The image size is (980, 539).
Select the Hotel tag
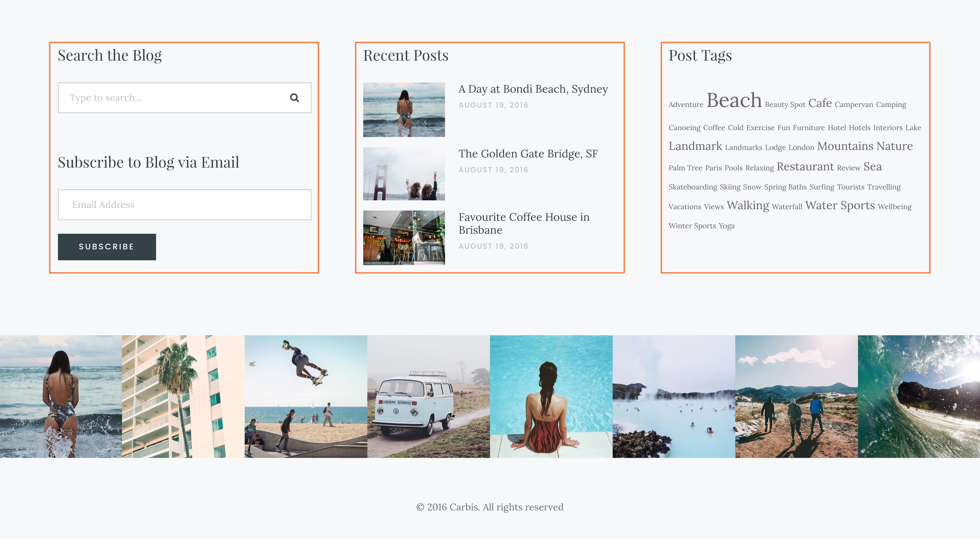tap(837, 128)
